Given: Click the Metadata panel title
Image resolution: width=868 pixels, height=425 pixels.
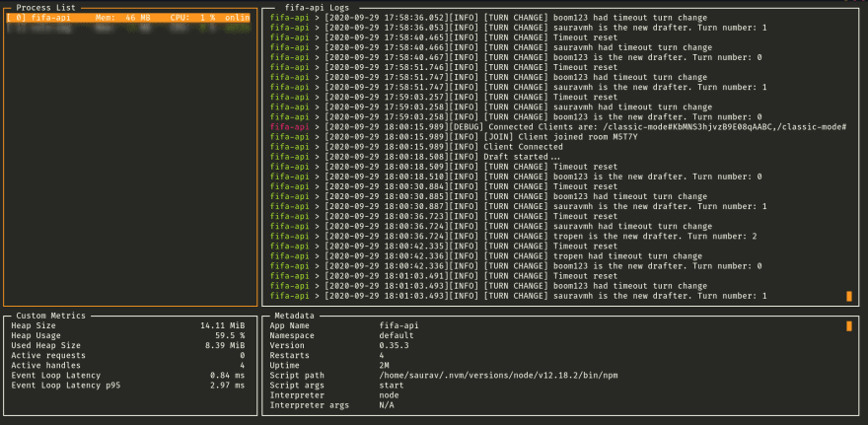Looking at the screenshot, I should (x=295, y=316).
